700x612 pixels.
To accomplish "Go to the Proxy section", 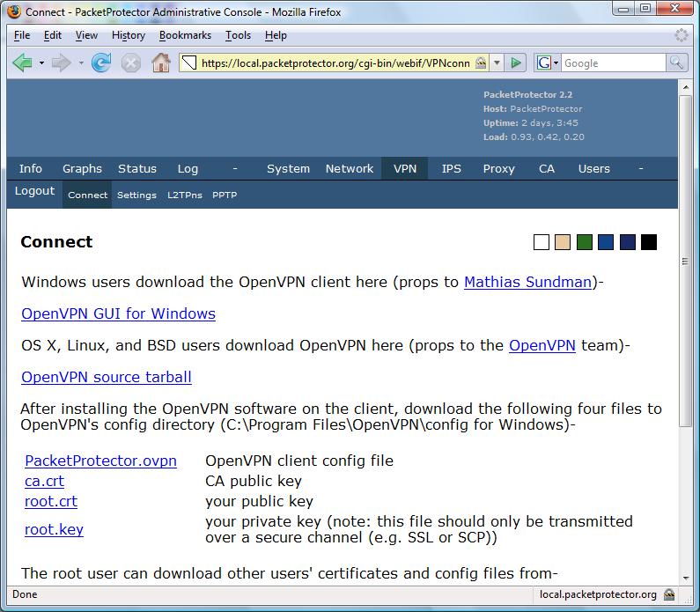I will pyautogui.click(x=498, y=168).
